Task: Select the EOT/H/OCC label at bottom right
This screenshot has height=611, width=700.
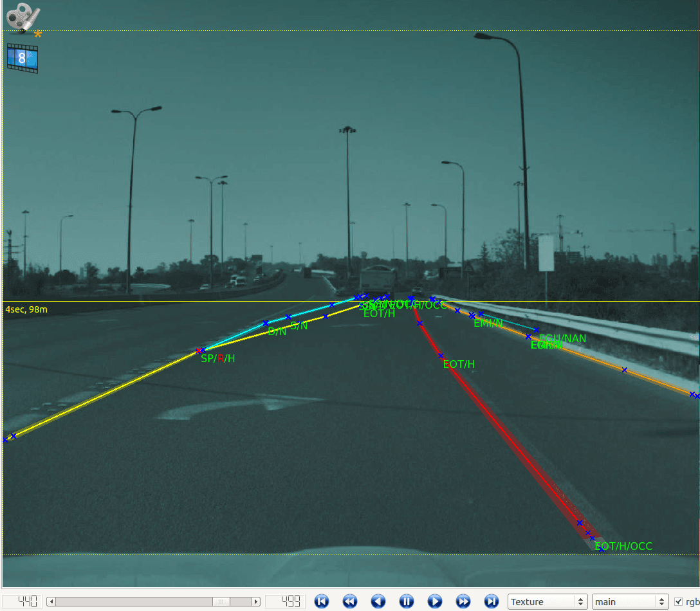Action: click(x=623, y=546)
